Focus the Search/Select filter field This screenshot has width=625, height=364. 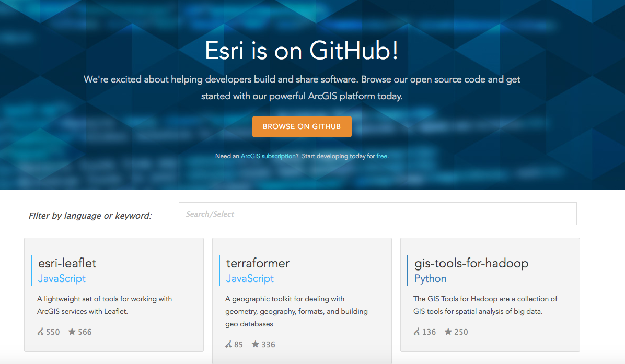(377, 214)
